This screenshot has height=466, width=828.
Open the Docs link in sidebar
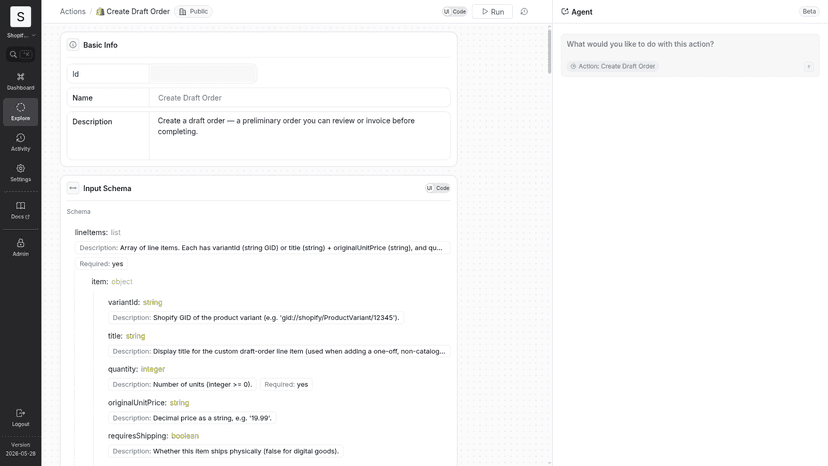pyautogui.click(x=21, y=210)
